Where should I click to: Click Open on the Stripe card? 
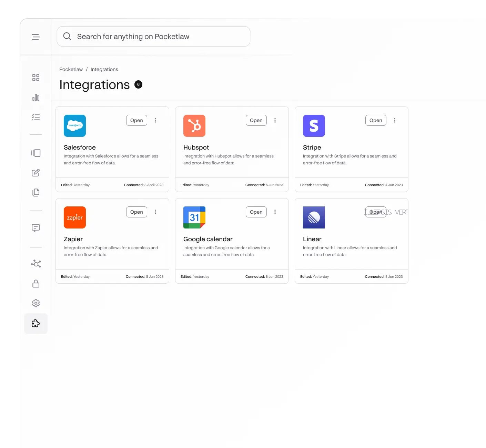(376, 120)
